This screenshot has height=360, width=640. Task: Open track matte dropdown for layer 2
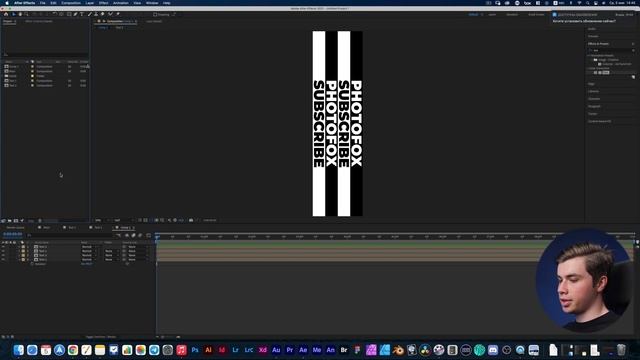point(111,251)
